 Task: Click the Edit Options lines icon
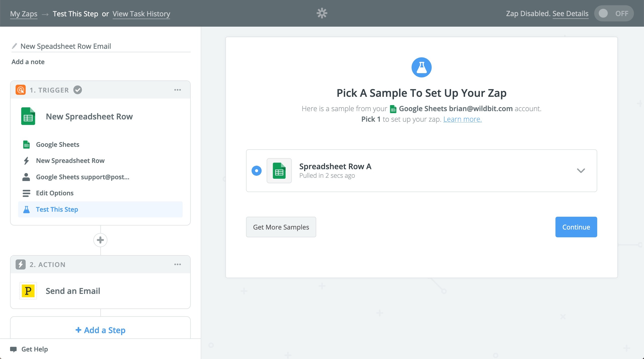pyautogui.click(x=26, y=193)
